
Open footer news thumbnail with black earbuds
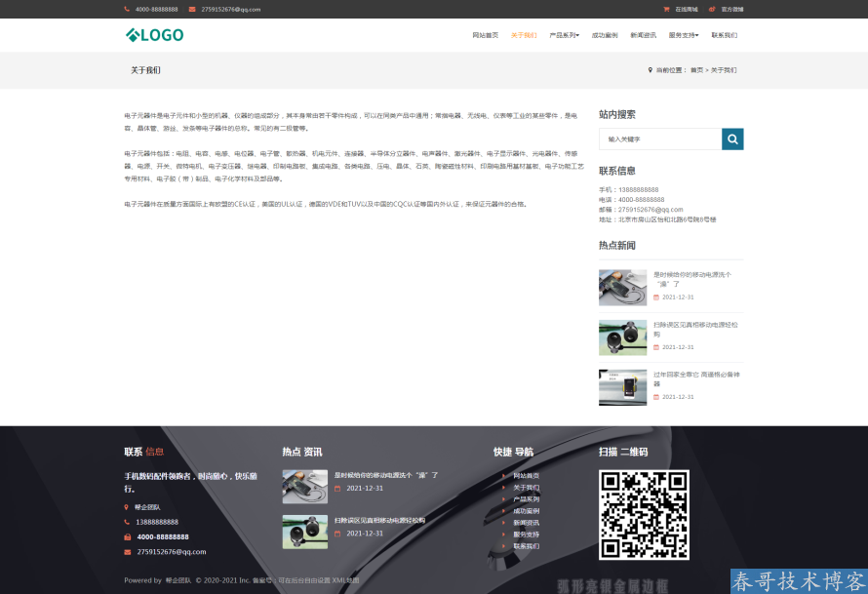305,532
